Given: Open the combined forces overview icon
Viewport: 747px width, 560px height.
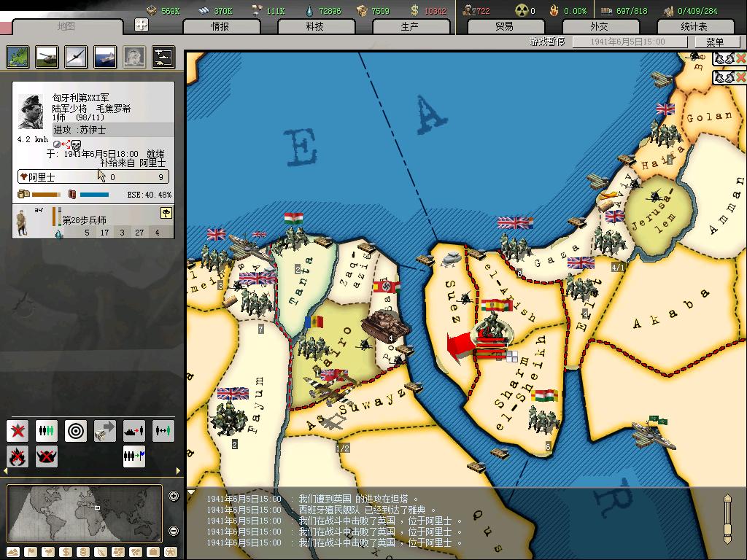Looking at the screenshot, I should click(163, 57).
